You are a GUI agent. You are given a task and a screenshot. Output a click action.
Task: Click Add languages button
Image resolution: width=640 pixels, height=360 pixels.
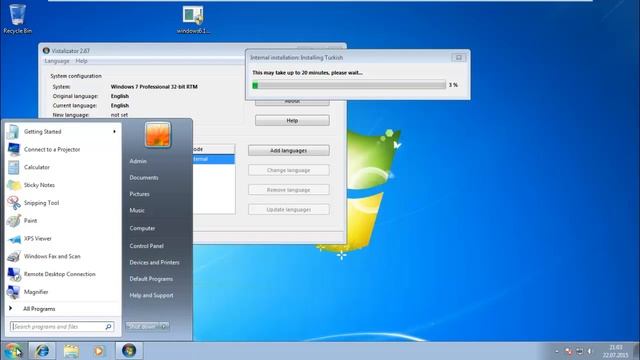289,150
